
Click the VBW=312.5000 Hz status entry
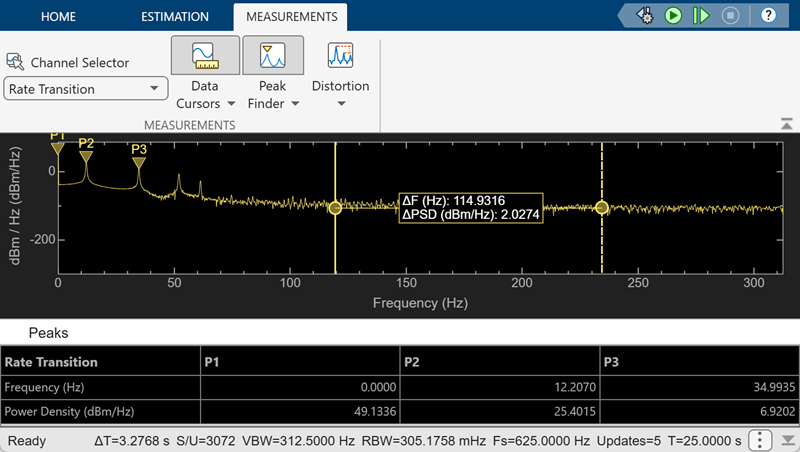coord(299,441)
